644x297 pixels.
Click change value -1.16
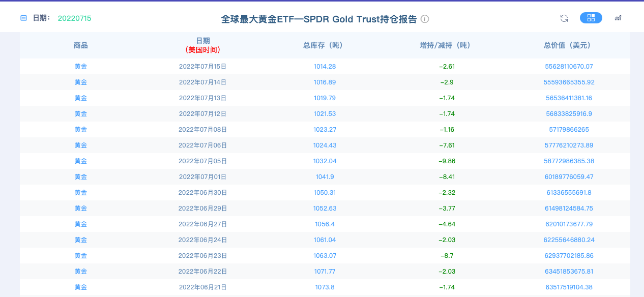(447, 129)
